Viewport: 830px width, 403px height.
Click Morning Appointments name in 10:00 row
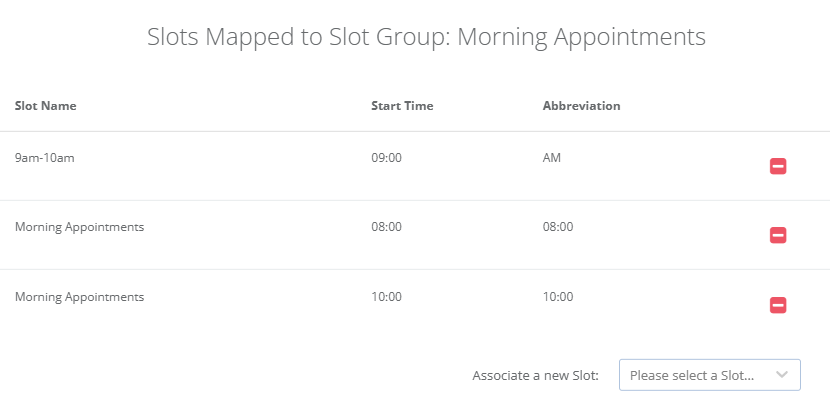[x=79, y=297]
